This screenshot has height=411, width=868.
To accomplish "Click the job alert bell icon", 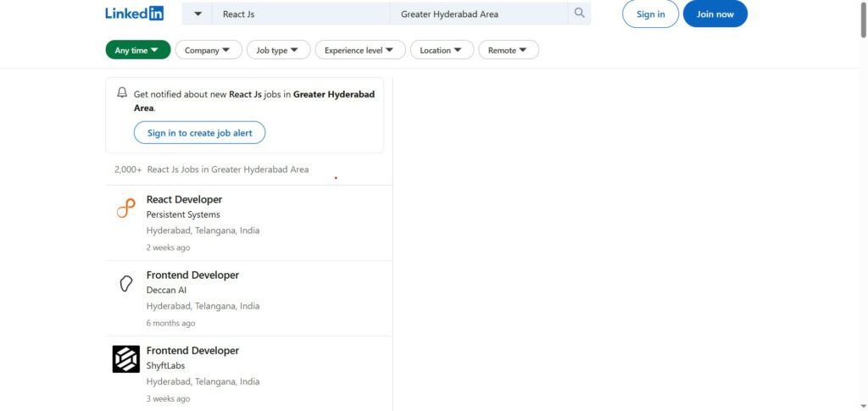I will (x=122, y=93).
